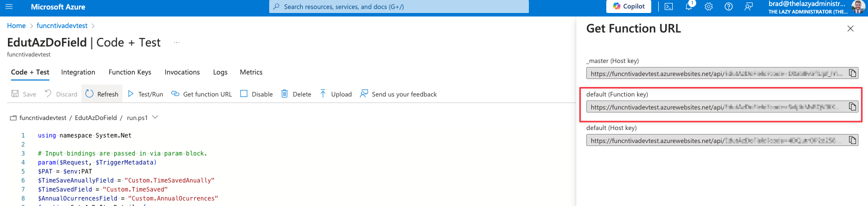Open the Logs tab
868x206 pixels.
pos(220,72)
